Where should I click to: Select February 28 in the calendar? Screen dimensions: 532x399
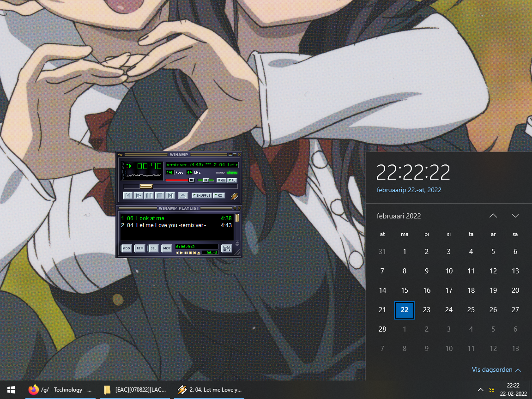(x=382, y=329)
